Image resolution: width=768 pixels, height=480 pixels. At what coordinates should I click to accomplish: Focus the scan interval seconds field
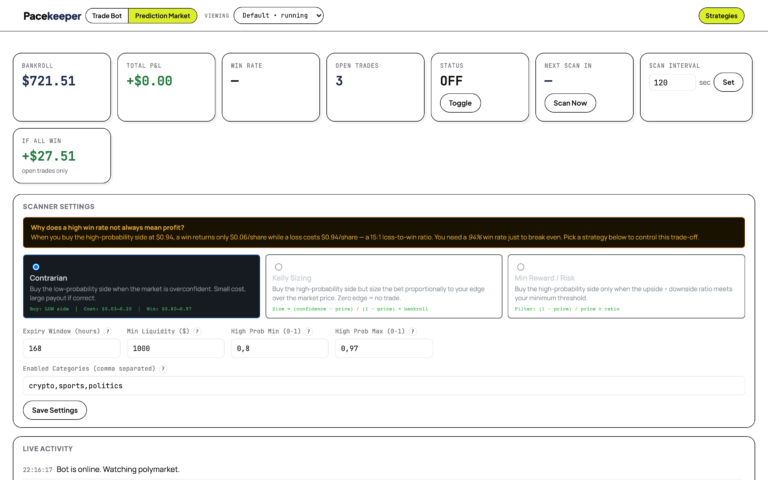(672, 83)
